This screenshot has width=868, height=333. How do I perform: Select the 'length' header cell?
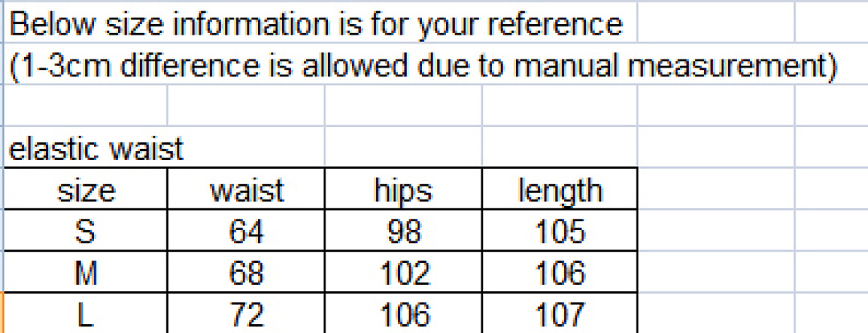(559, 188)
